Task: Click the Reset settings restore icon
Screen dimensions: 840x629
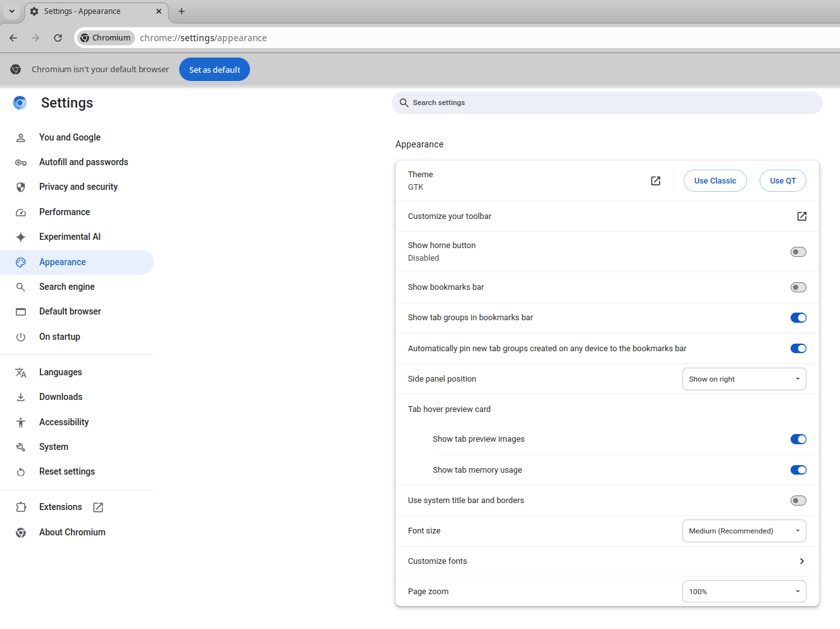Action: 21,471
